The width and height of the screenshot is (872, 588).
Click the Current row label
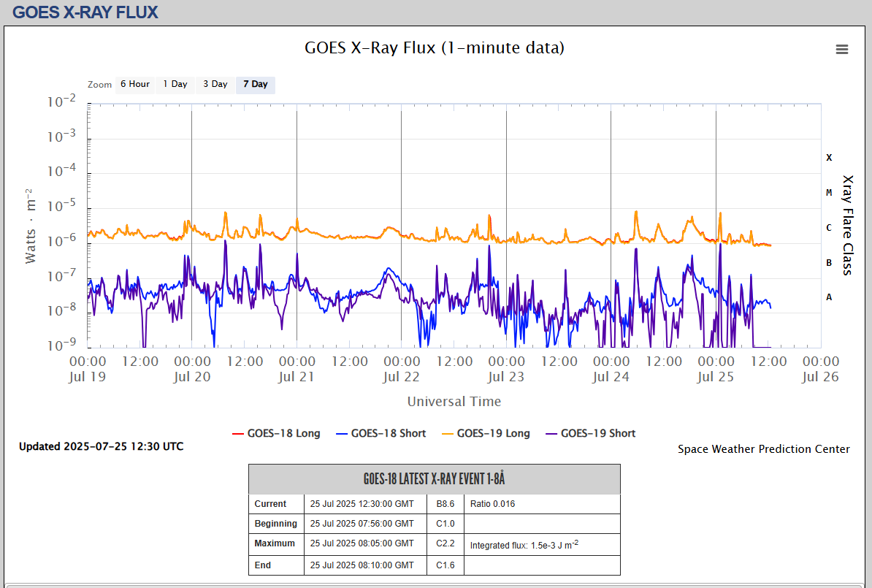(x=270, y=504)
